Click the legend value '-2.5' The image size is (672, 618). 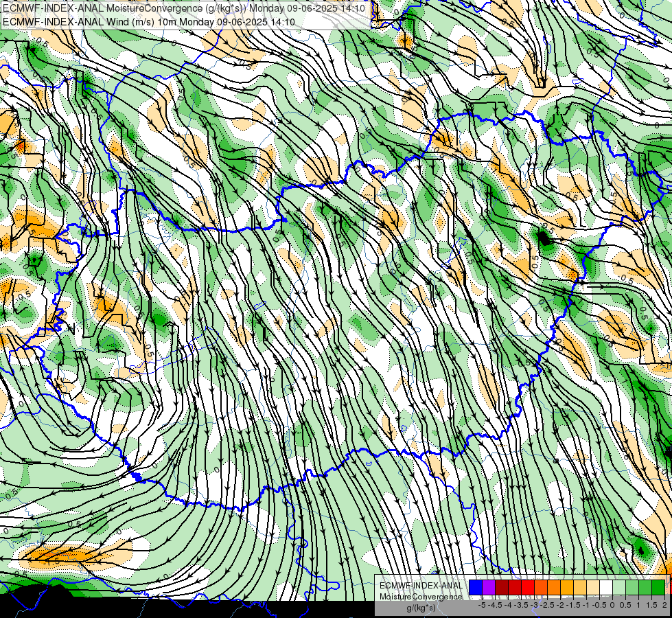click(547, 605)
